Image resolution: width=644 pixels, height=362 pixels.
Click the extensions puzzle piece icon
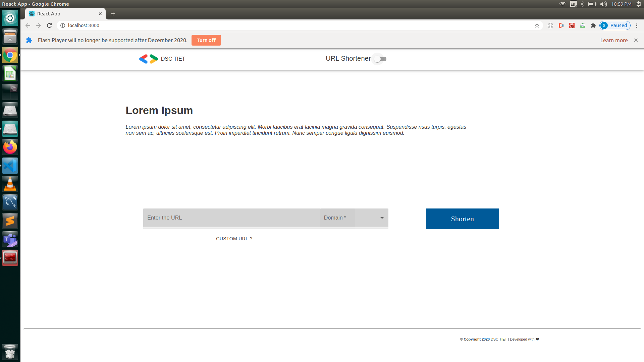593,25
